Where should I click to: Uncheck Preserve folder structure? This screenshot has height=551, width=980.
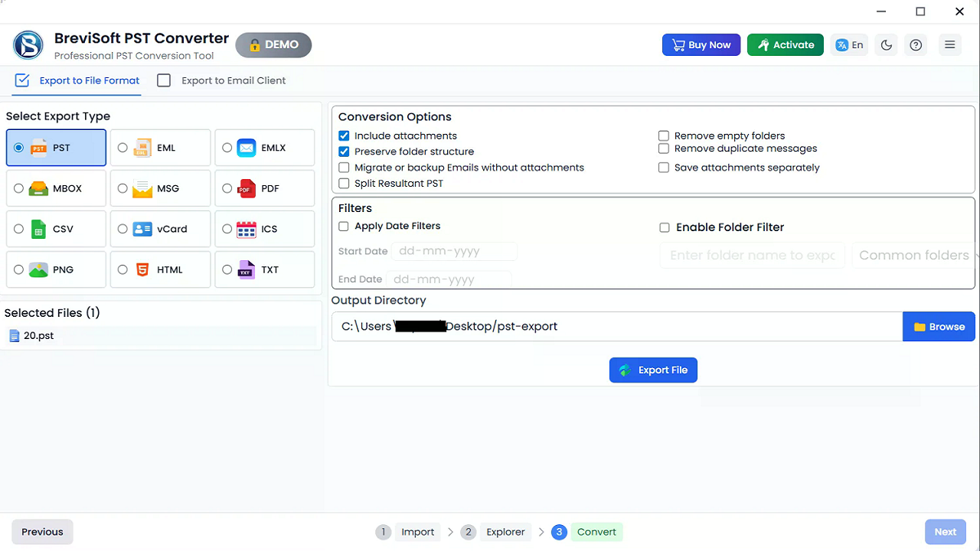344,152
